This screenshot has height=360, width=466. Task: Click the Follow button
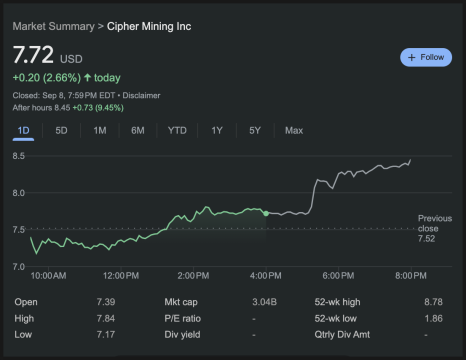426,57
